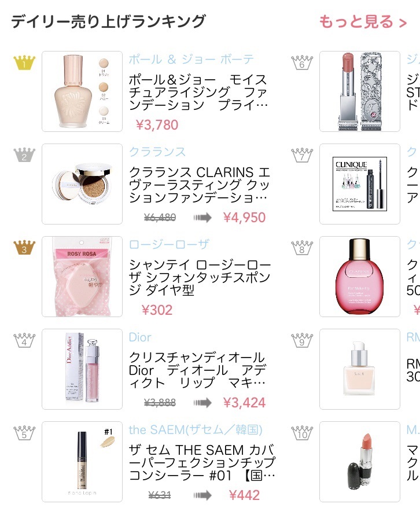Click the rank 5 crown icon
Viewport: 420px width, 526px height.
click(x=24, y=433)
